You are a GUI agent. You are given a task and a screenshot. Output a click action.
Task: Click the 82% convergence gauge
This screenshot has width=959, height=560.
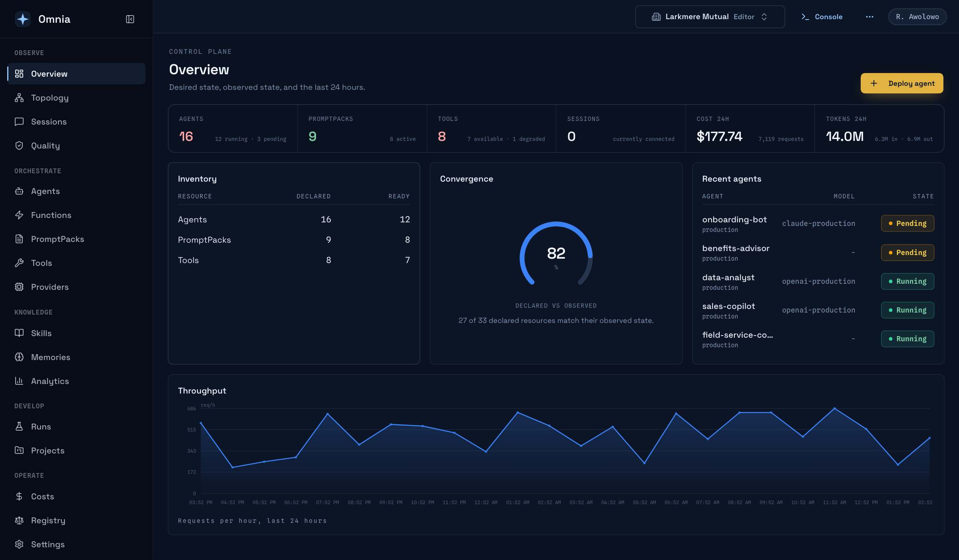(556, 254)
